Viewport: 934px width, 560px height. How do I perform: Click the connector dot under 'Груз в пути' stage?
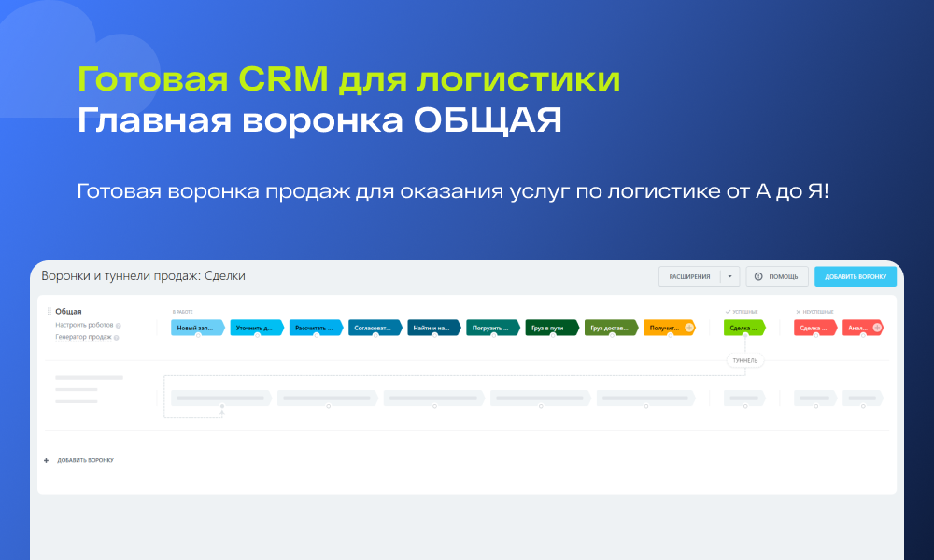pyautogui.click(x=552, y=336)
